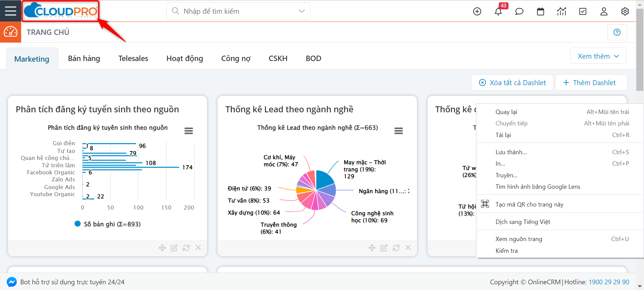Click the 174 bar in tuyển sinh chart
Screen dimensions: 644x290
(x=131, y=167)
